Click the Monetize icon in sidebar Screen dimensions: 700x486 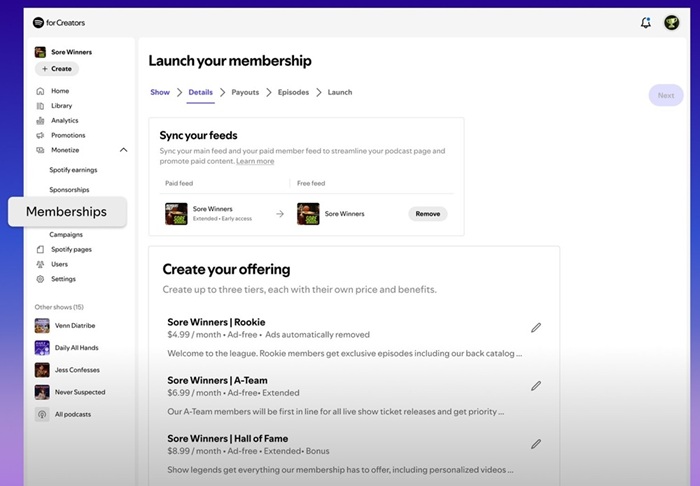coord(40,150)
